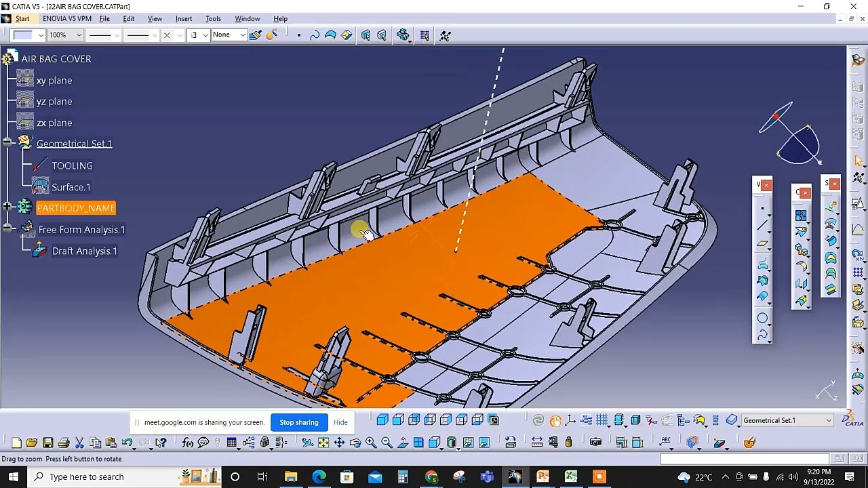Open the 100% transparency dropdown

65,35
